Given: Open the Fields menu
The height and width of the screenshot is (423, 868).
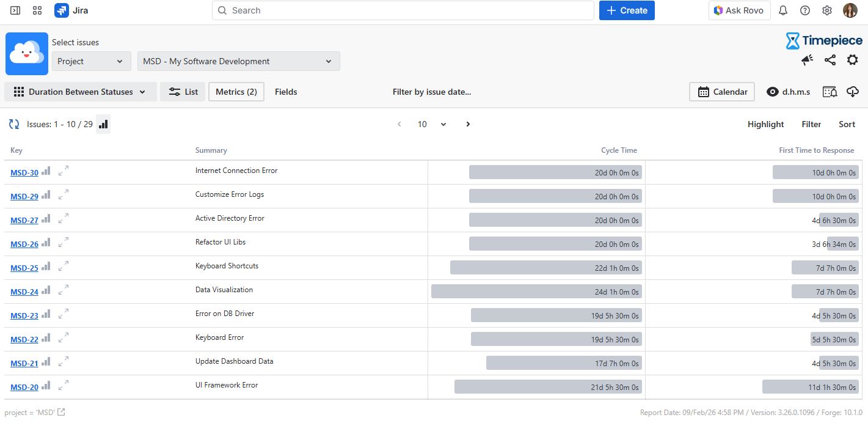Looking at the screenshot, I should pyautogui.click(x=286, y=92).
